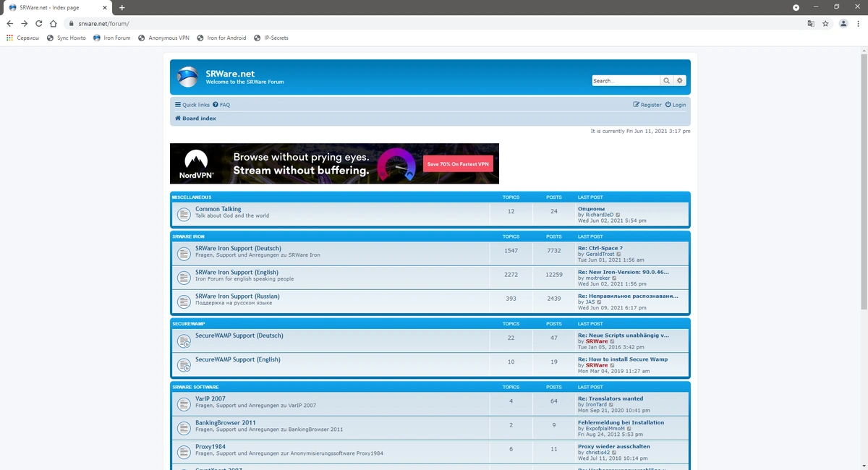Viewport: 868px width, 470px height.
Task: View latest post icon by GeraldTrost
Action: click(x=618, y=255)
